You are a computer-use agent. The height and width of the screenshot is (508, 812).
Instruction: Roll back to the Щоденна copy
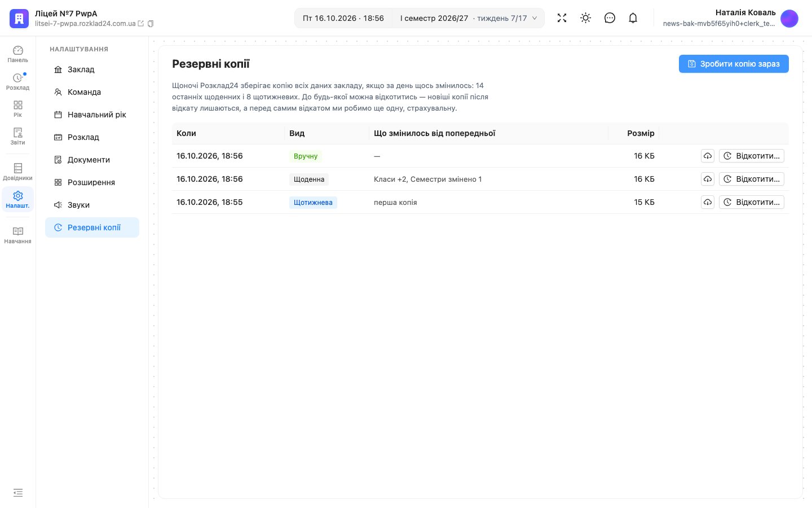[x=752, y=179]
